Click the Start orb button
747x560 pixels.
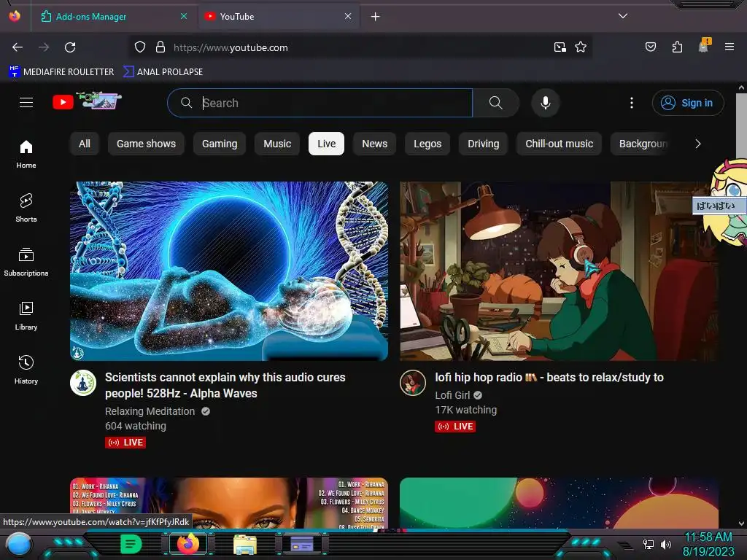[19, 545]
